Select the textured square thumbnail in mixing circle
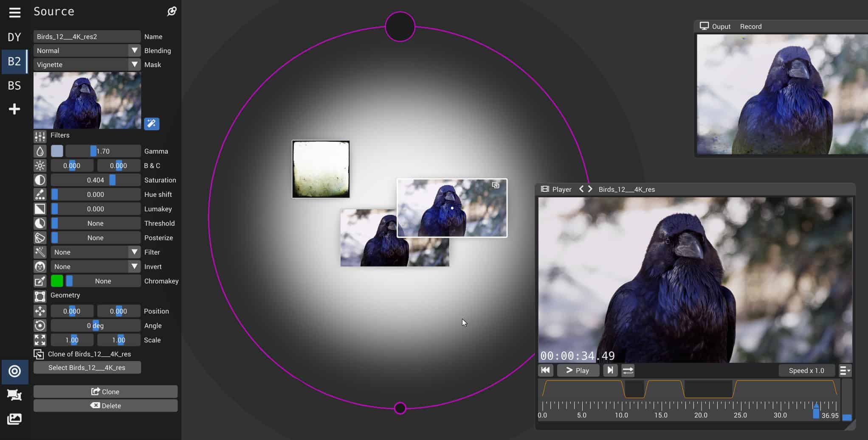Viewport: 868px width, 440px height. (321, 169)
